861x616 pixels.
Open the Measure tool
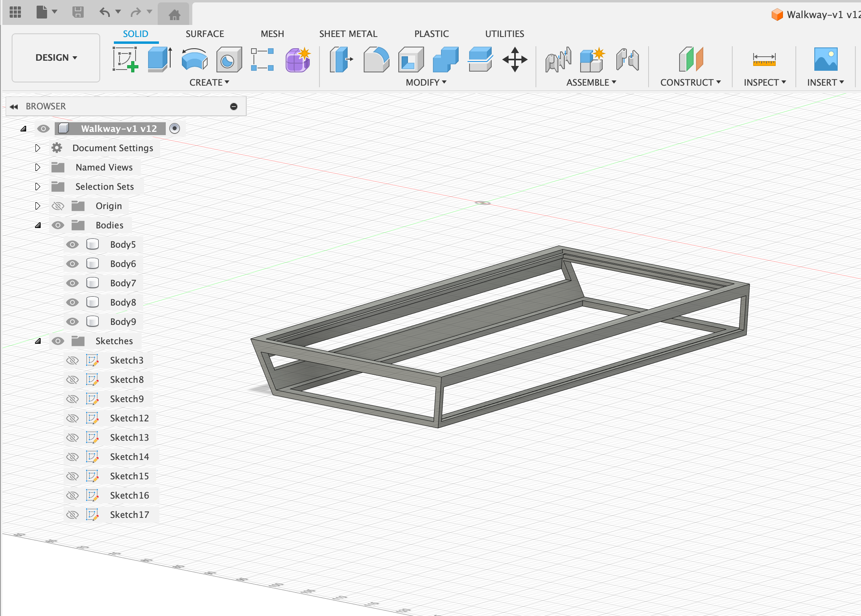[764, 60]
